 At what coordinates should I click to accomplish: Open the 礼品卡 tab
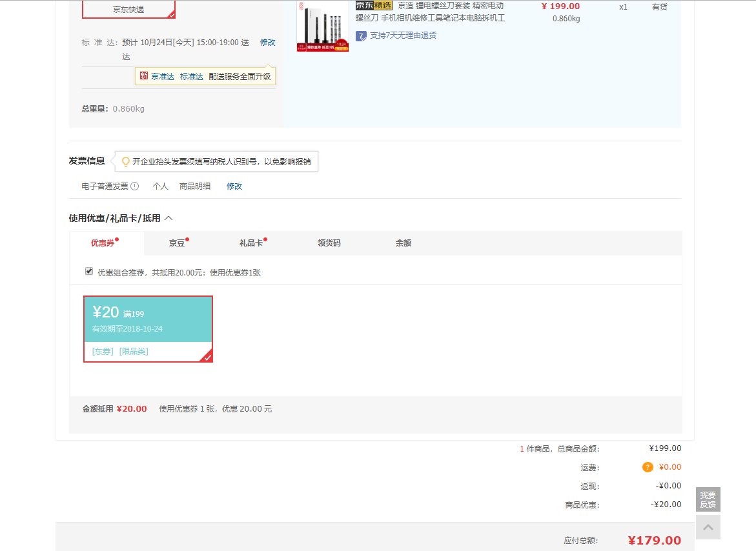pos(251,243)
